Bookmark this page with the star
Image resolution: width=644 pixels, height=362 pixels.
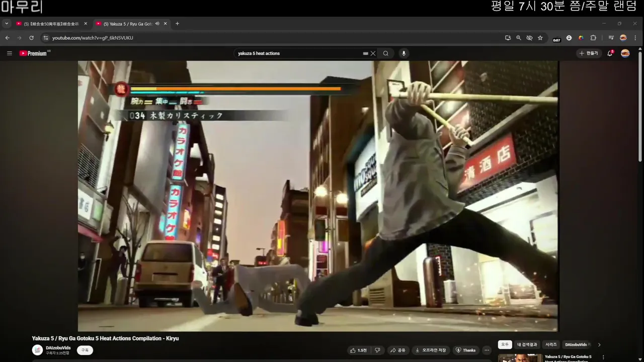point(540,38)
